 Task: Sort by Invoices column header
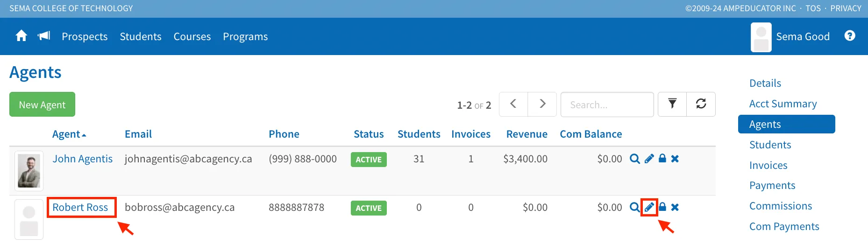(471, 134)
